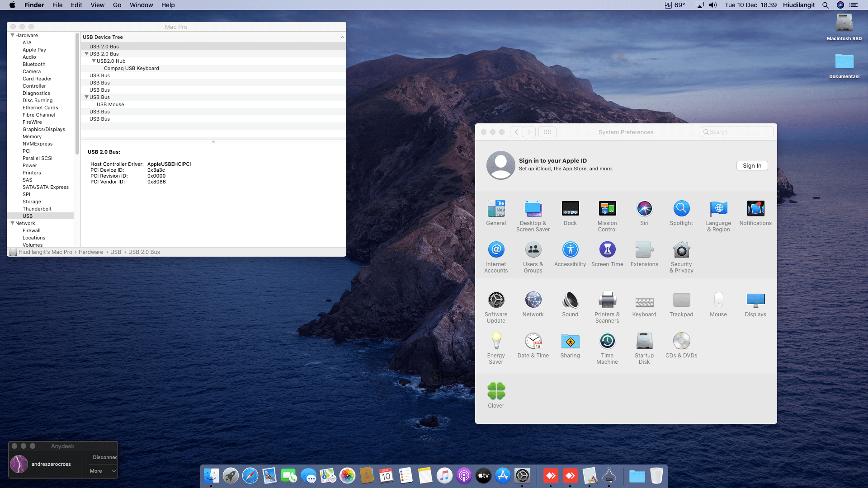Open Security & Privacy preferences
Image resolution: width=868 pixels, height=488 pixels.
pos(681,250)
